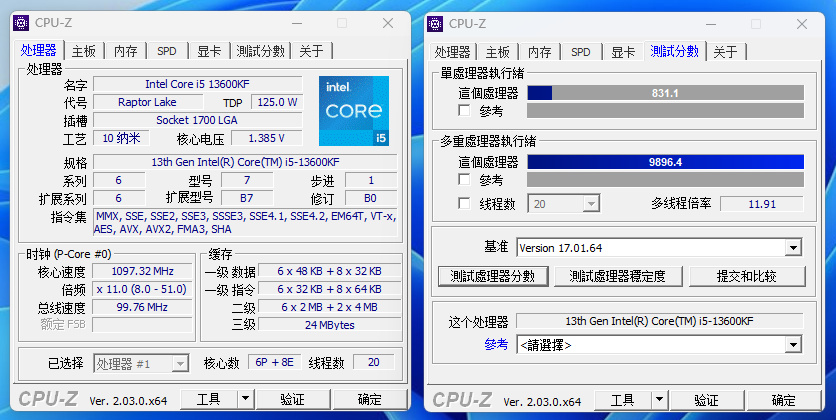Click the 核心速度 value 1097.32 MHz
Screen dimensions: 836x420
tap(142, 271)
